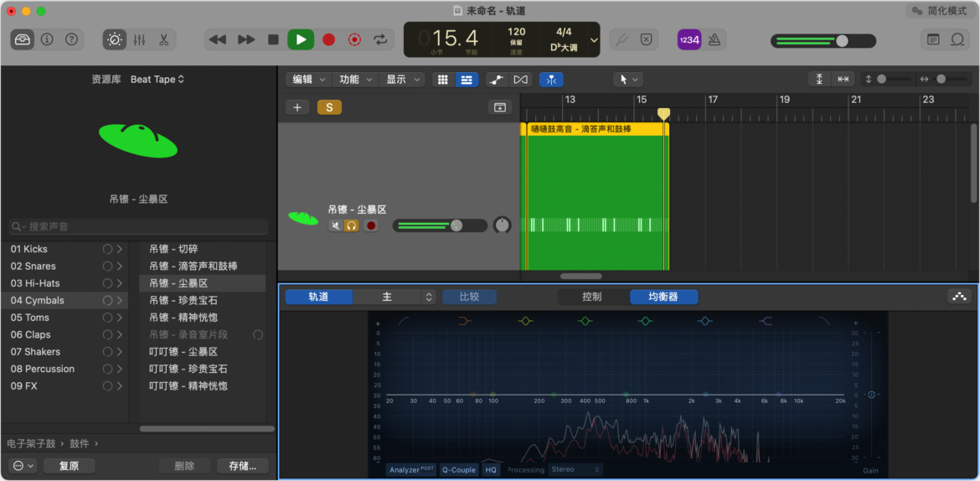The height and width of the screenshot is (481, 980).
Task: Open the Tuner with the tuning fork icon
Action: click(x=622, y=39)
